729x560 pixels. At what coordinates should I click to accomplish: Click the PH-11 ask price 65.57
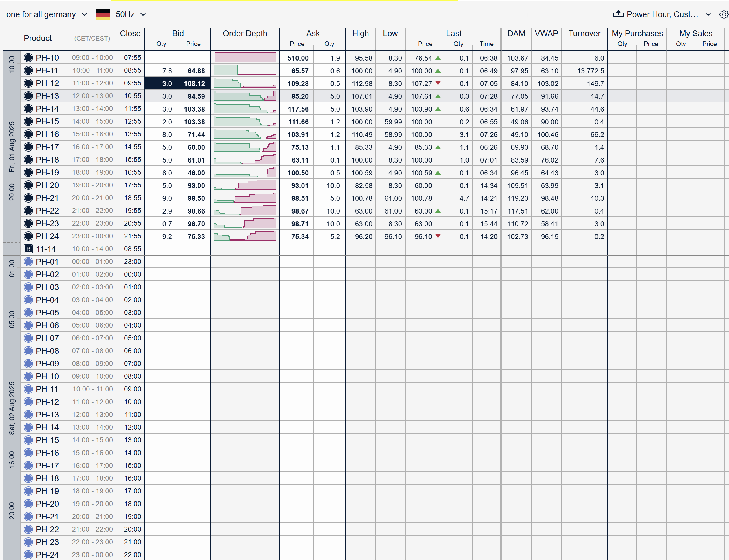[299, 71]
